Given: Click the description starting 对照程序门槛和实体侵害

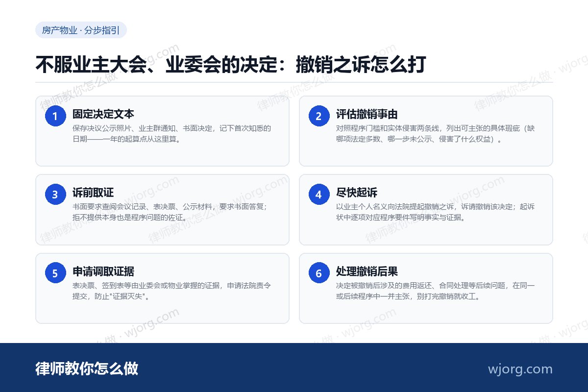Looking at the screenshot, I should [x=436, y=134].
